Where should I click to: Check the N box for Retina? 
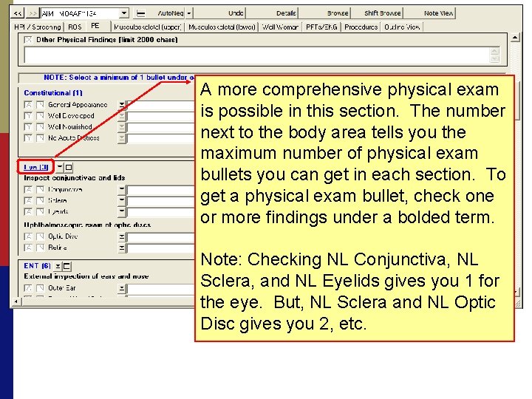[x=40, y=248]
